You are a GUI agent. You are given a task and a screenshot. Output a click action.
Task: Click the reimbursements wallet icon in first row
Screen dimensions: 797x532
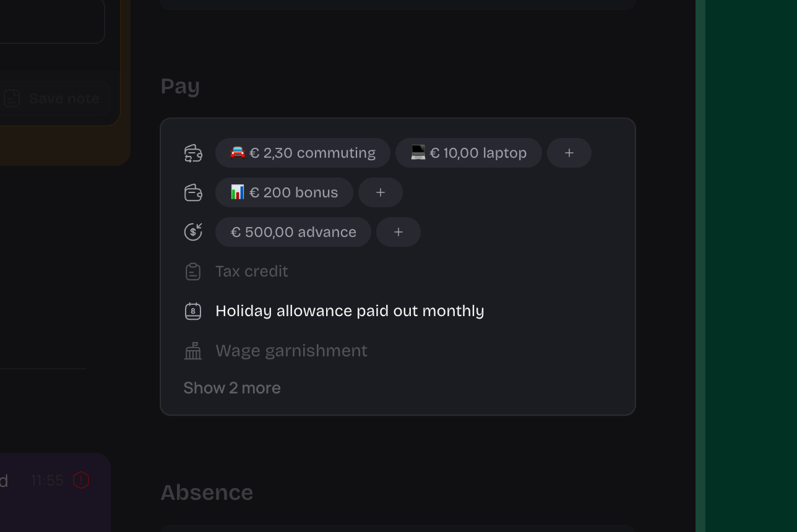pyautogui.click(x=193, y=153)
